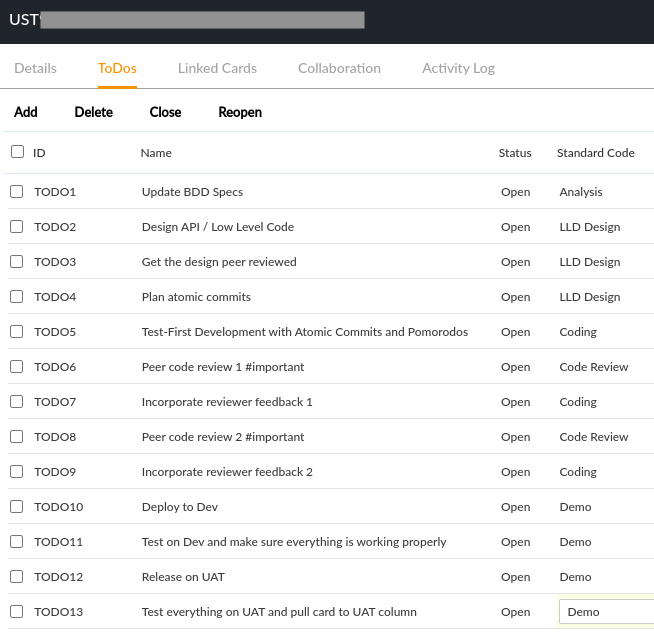Click 'Test on Dev and make sure' name

(x=294, y=542)
